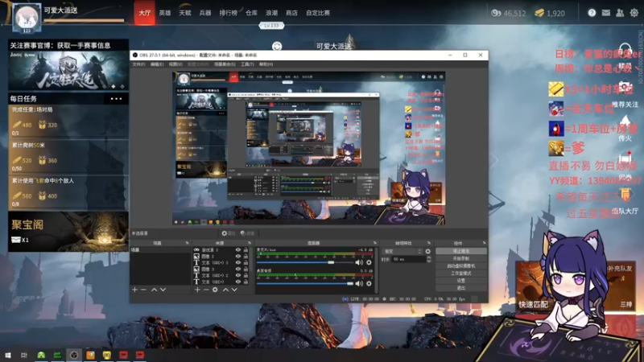Open daily tasks three-dots menu
The image size is (644, 362).
tap(116, 98)
